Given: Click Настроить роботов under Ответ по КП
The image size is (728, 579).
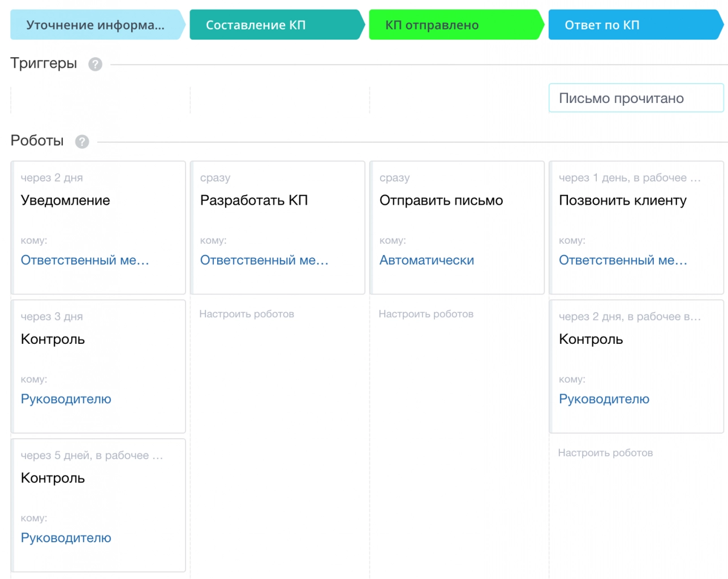Looking at the screenshot, I should pyautogui.click(x=605, y=453).
